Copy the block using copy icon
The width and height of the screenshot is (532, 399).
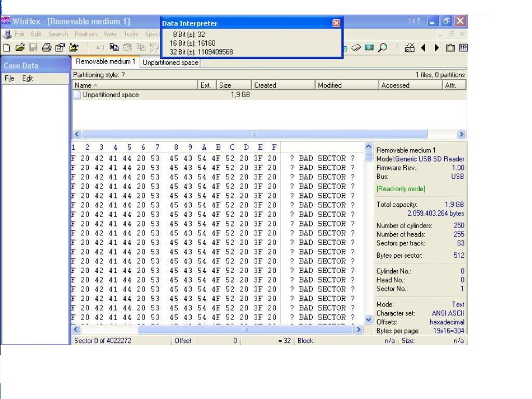pyautogui.click(x=114, y=47)
